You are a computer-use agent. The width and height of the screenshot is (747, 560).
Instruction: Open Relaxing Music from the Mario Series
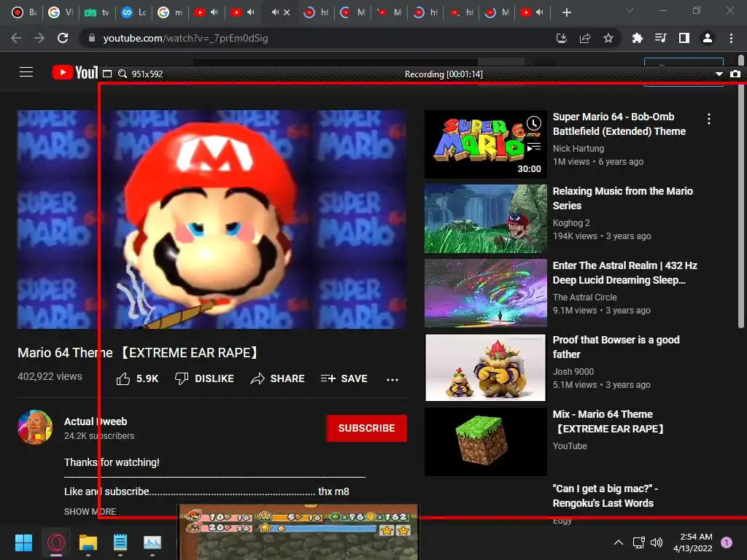click(x=623, y=198)
